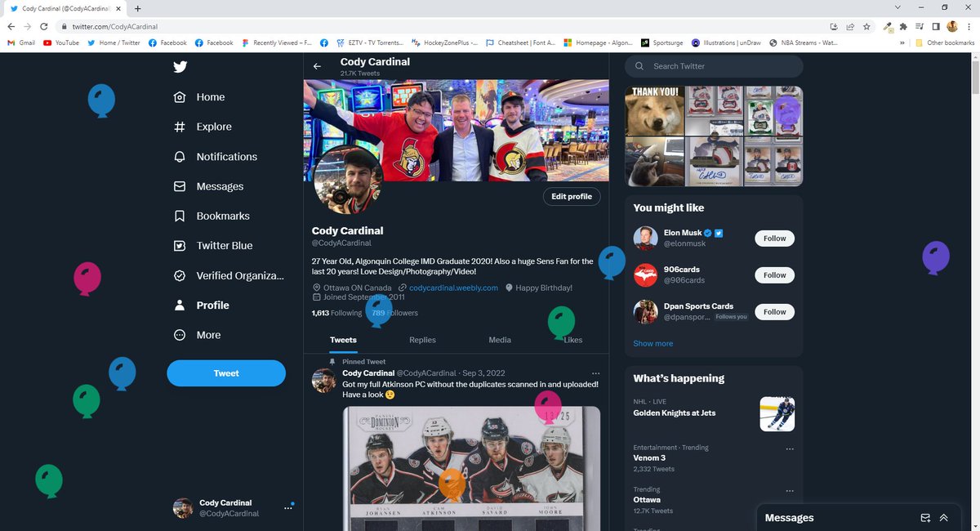980x531 pixels.
Task: Click the blue Tweet button
Action: coord(226,373)
